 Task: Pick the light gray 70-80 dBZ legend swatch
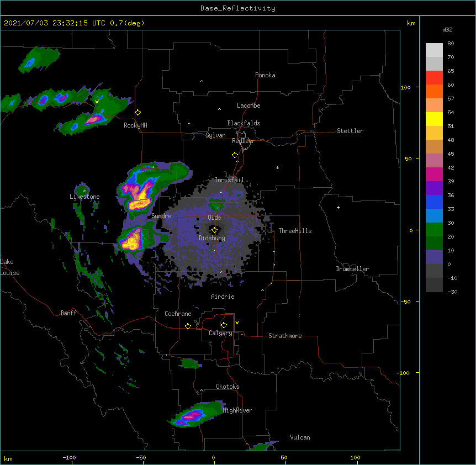[434, 50]
